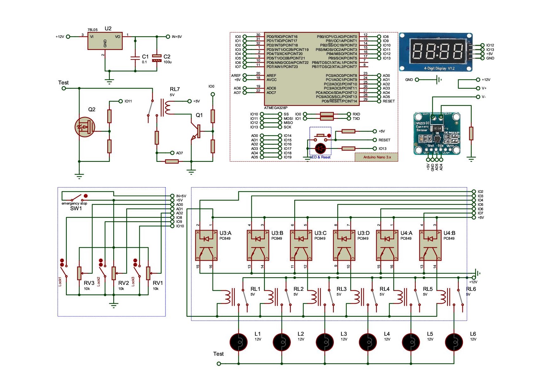Select the RV2 potentiometer
Viewport: 555px width, 392px height.
tap(114, 273)
